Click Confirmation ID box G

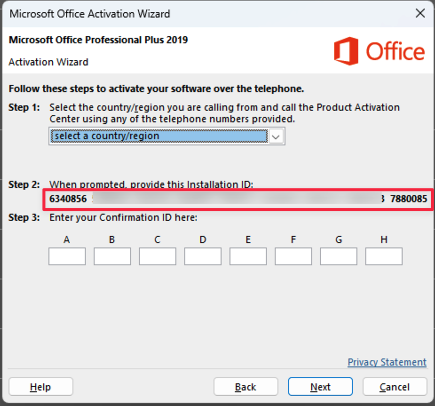(339, 256)
